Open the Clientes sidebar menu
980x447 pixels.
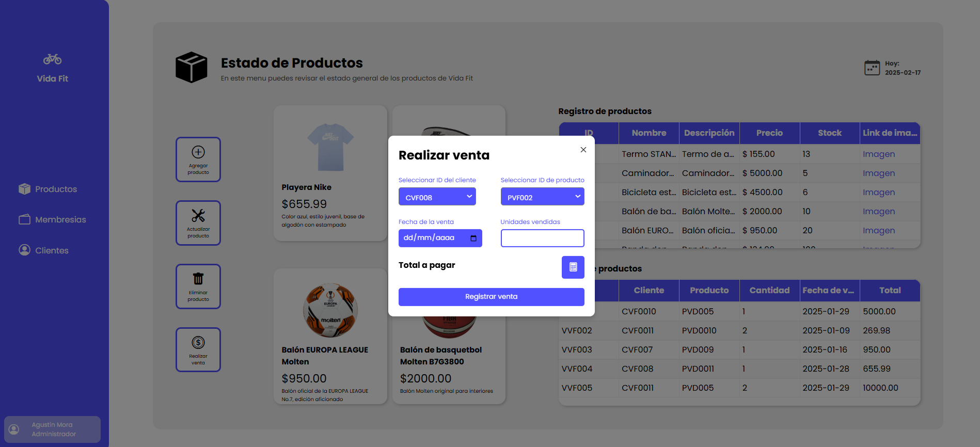coord(43,250)
